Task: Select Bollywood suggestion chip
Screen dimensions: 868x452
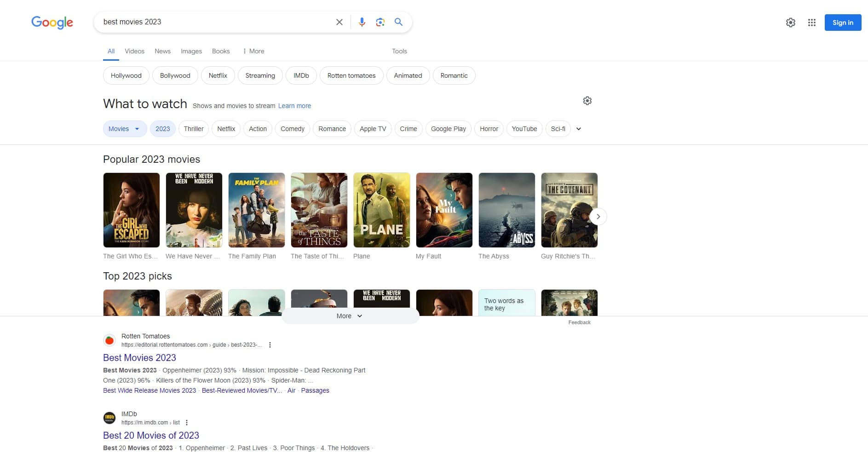Action: [175, 75]
